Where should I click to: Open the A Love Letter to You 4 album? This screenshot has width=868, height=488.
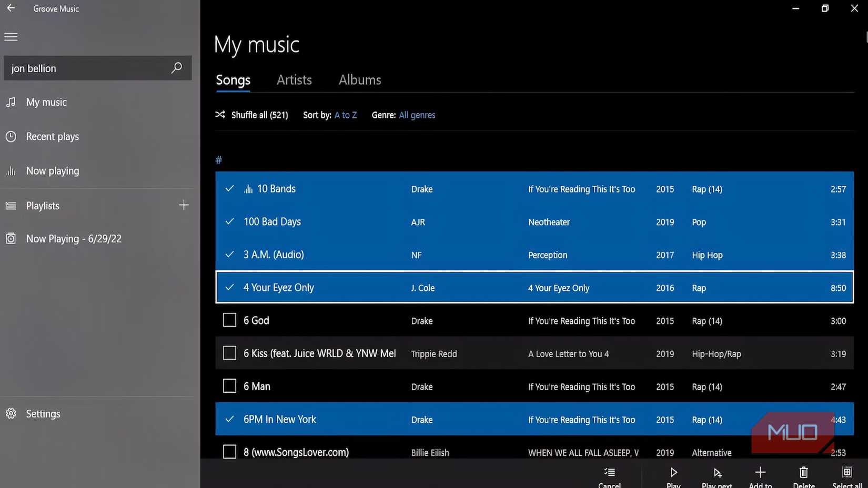(x=569, y=354)
